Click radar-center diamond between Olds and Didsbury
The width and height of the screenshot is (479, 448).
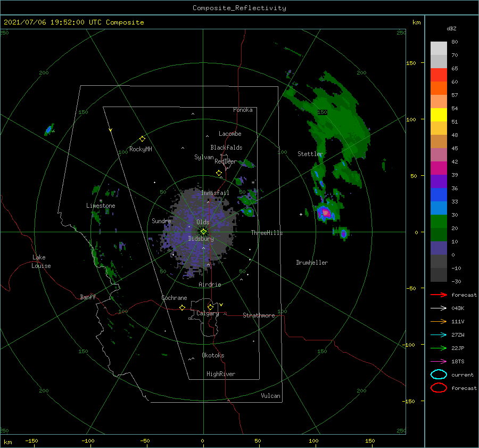pos(203,232)
